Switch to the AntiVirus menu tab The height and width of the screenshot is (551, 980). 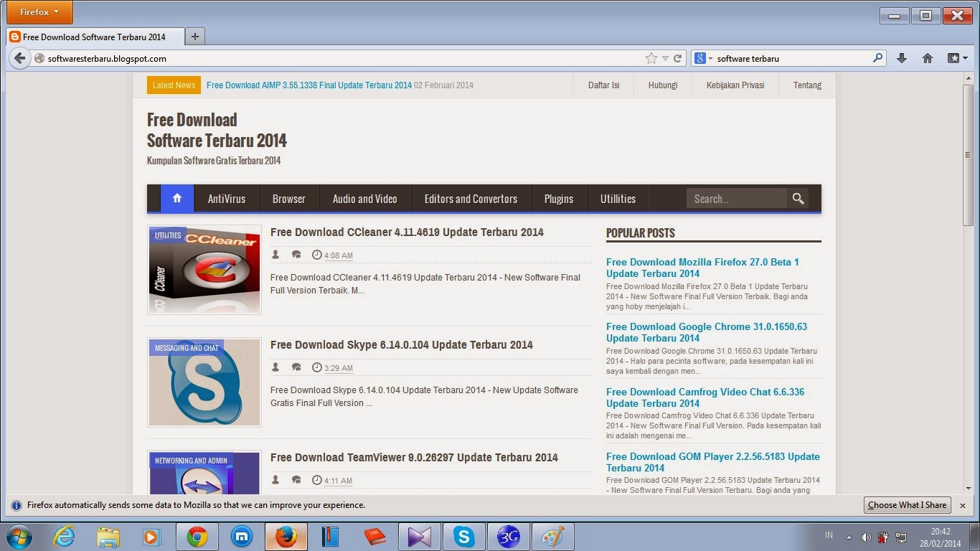[x=227, y=198]
